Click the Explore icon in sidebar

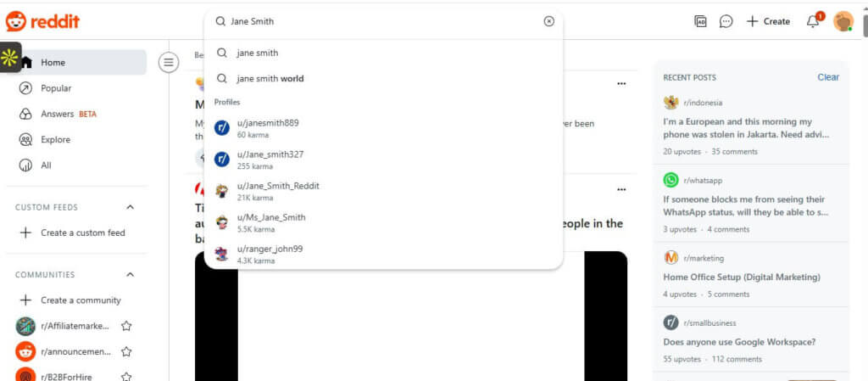pyautogui.click(x=25, y=139)
